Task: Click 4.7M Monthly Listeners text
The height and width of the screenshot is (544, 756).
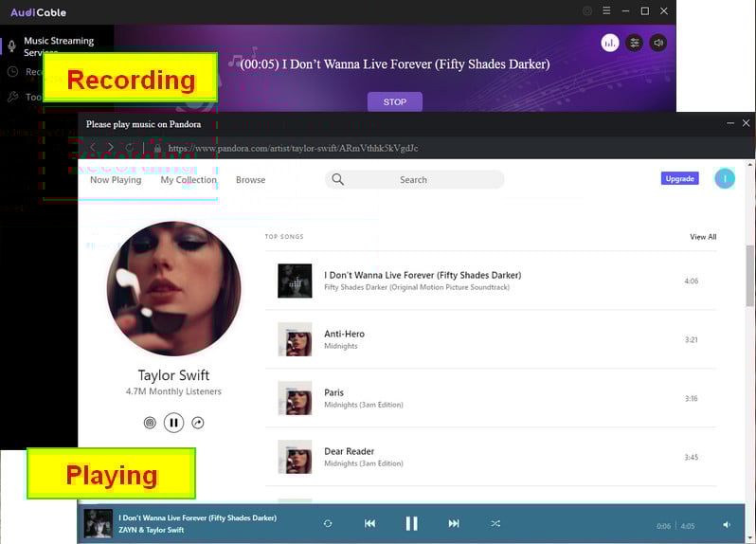Action: click(173, 391)
